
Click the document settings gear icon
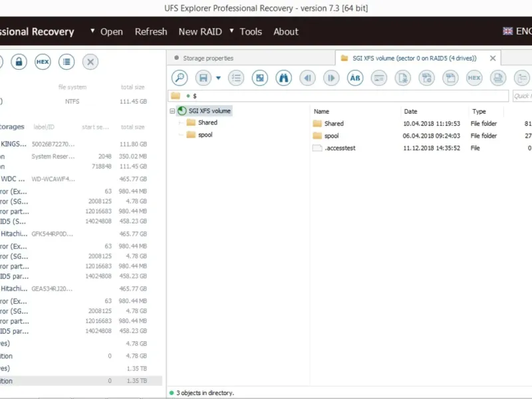click(427, 78)
